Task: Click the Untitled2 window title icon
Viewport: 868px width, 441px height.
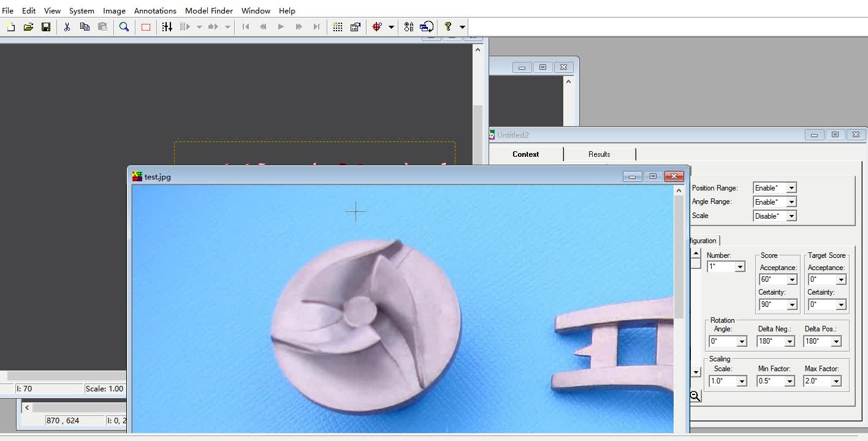Action: coord(492,135)
